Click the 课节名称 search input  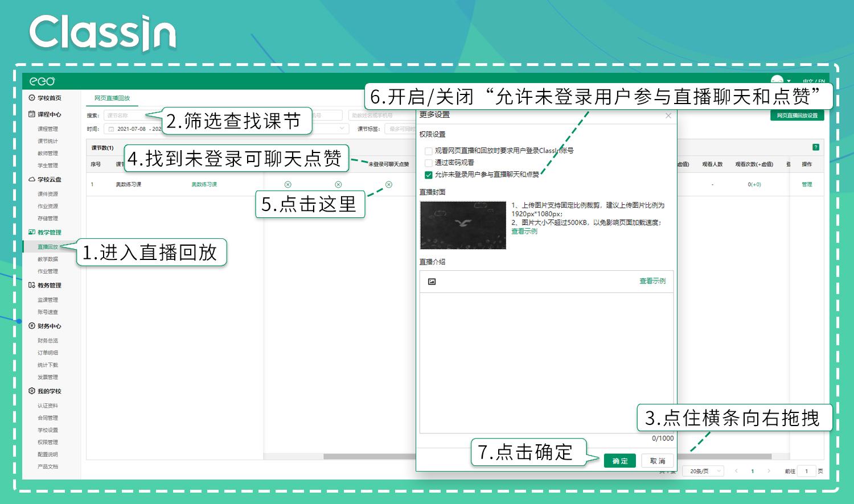tap(133, 115)
